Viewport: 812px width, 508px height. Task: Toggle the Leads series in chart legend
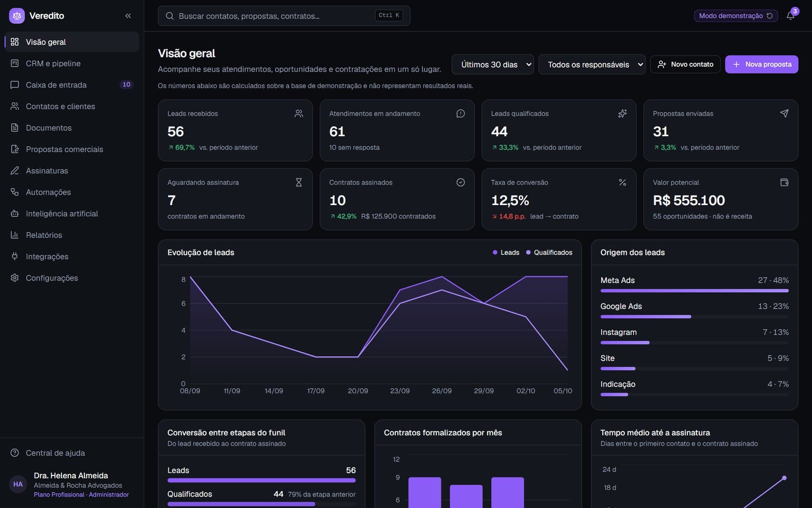point(506,252)
